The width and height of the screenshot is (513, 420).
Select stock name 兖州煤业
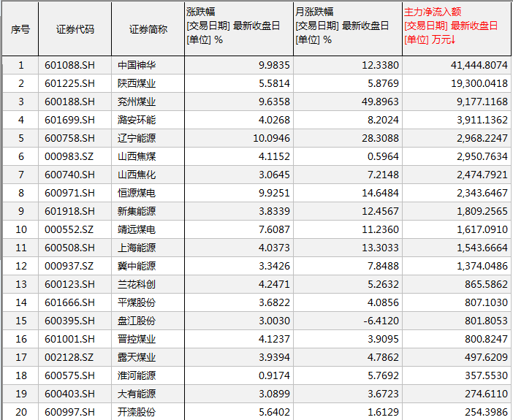137,102
